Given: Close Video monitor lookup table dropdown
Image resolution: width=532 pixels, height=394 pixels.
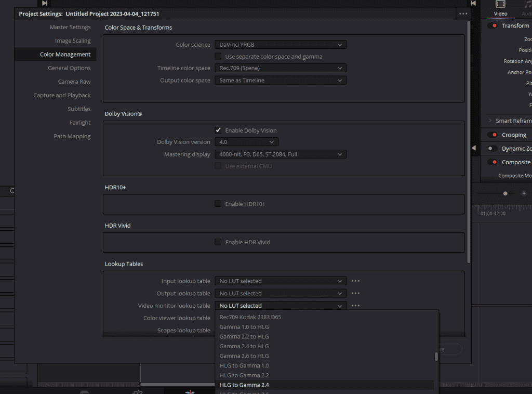Looking at the screenshot, I should pyautogui.click(x=281, y=306).
